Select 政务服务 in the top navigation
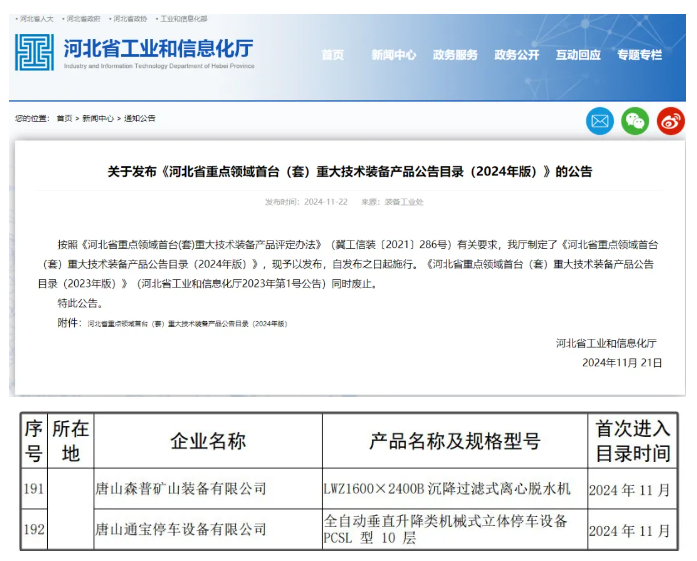 coord(455,55)
